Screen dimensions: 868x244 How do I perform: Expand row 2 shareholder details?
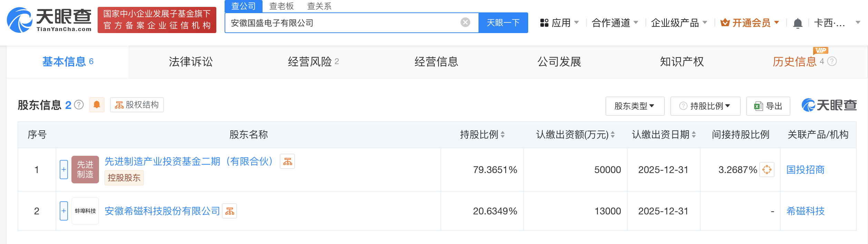[64, 211]
